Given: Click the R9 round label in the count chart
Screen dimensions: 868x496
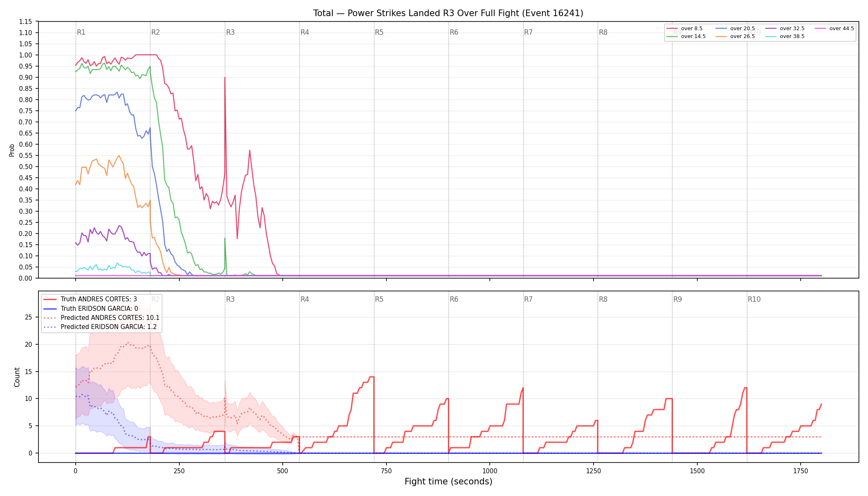Looking at the screenshot, I should (x=677, y=299).
